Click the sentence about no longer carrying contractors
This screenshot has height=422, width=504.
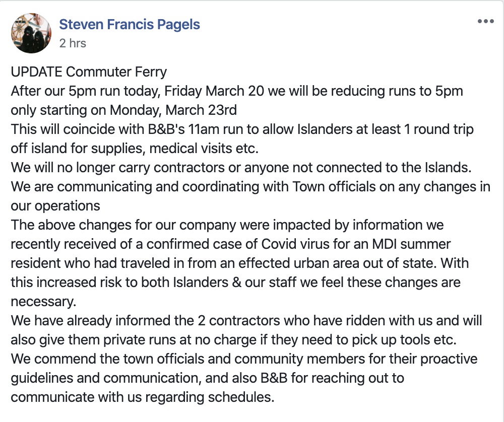point(241,167)
